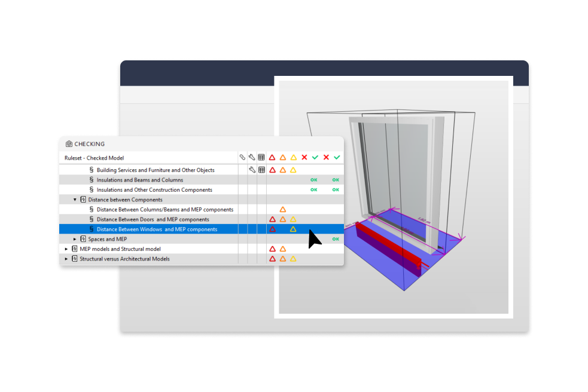Click the OK status on the Spaces and MEP row
Screen dimensions: 588x392
[x=334, y=238]
